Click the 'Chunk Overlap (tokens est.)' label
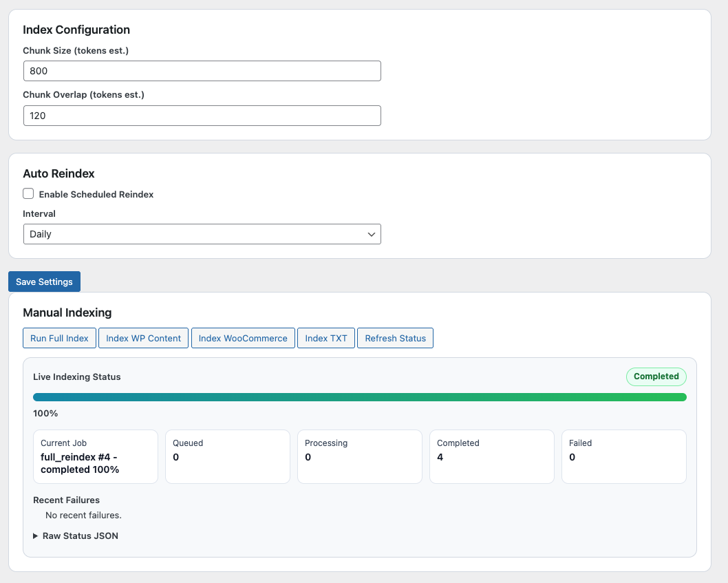 pyautogui.click(x=83, y=95)
